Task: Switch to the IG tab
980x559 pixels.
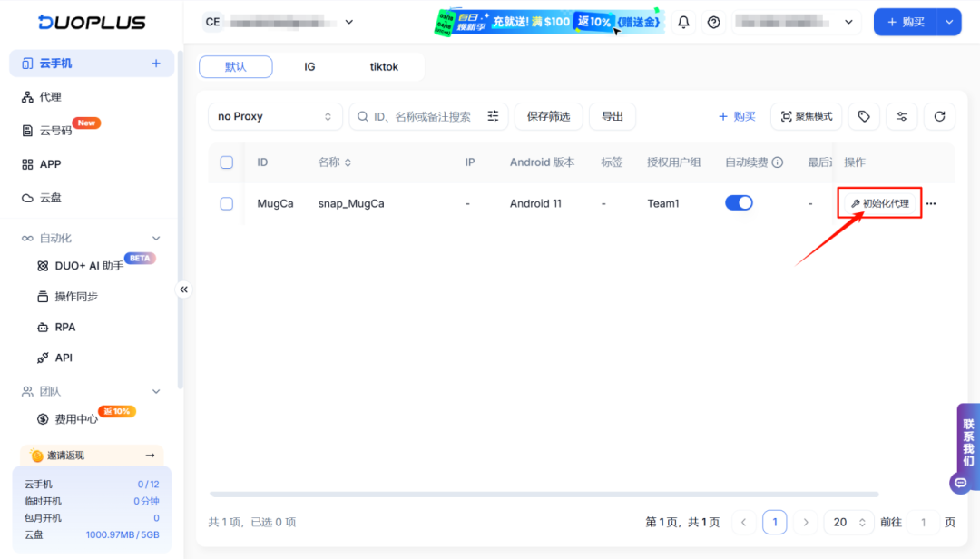Action: click(309, 66)
